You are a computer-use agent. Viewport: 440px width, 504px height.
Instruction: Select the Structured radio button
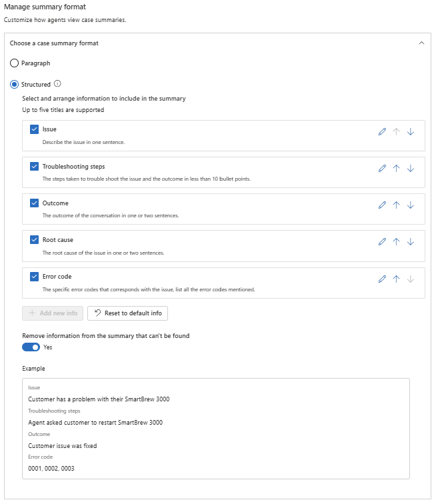click(x=15, y=85)
